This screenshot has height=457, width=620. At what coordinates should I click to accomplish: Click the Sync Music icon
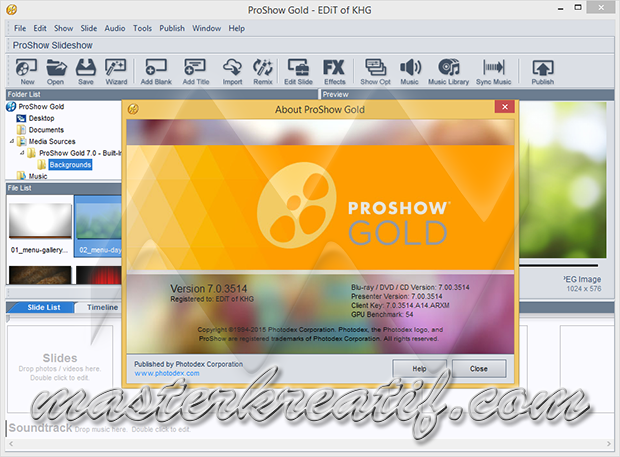pos(493,72)
